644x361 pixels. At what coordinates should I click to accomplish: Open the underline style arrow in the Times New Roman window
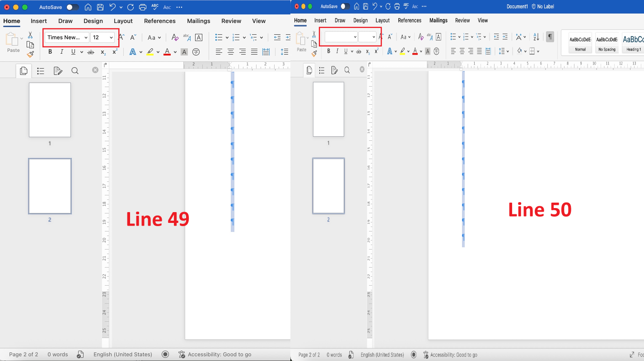pyautogui.click(x=82, y=52)
